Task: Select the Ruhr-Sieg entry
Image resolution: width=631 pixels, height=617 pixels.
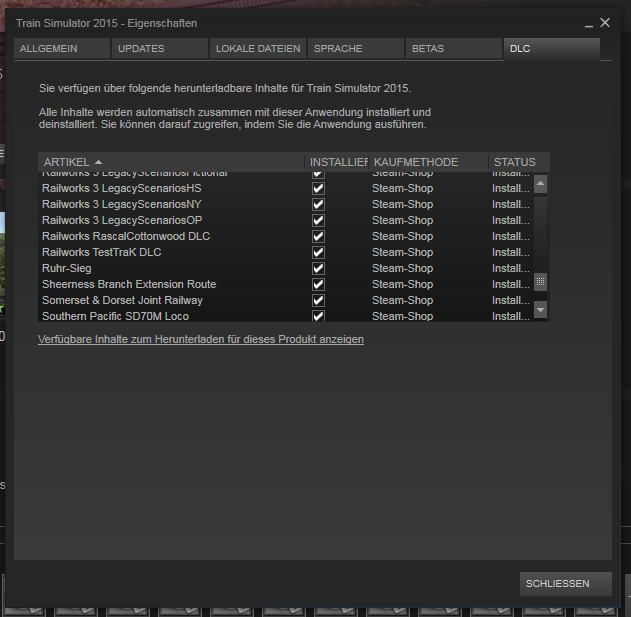Action: (x=286, y=268)
